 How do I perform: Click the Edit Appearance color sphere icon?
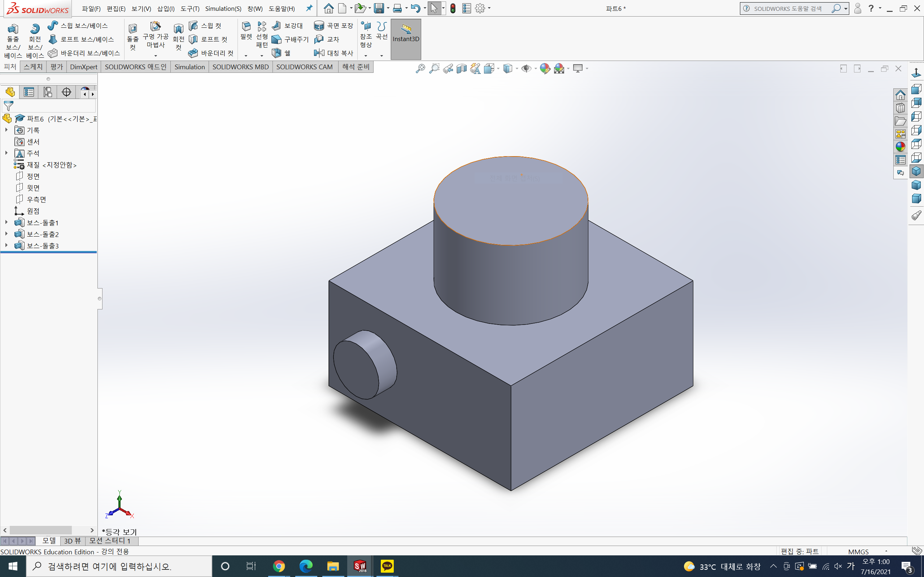tap(545, 69)
